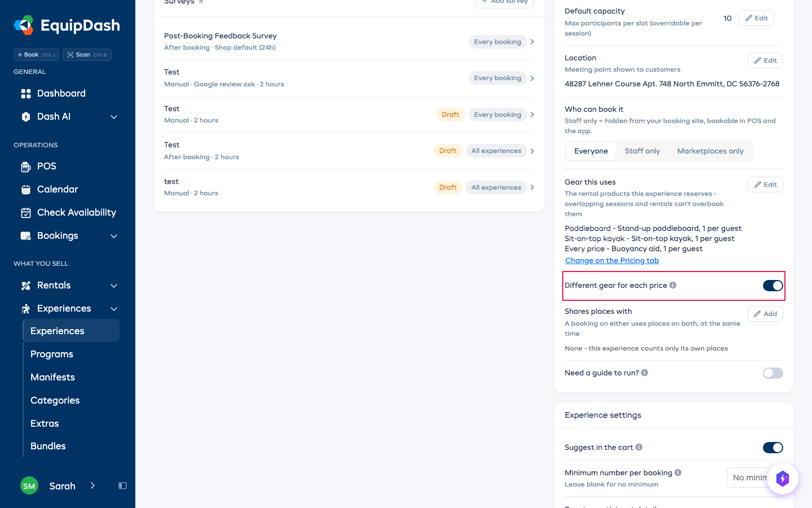812x508 pixels.
Task: Click info icon next to Different gear for each price
Action: [673, 286]
